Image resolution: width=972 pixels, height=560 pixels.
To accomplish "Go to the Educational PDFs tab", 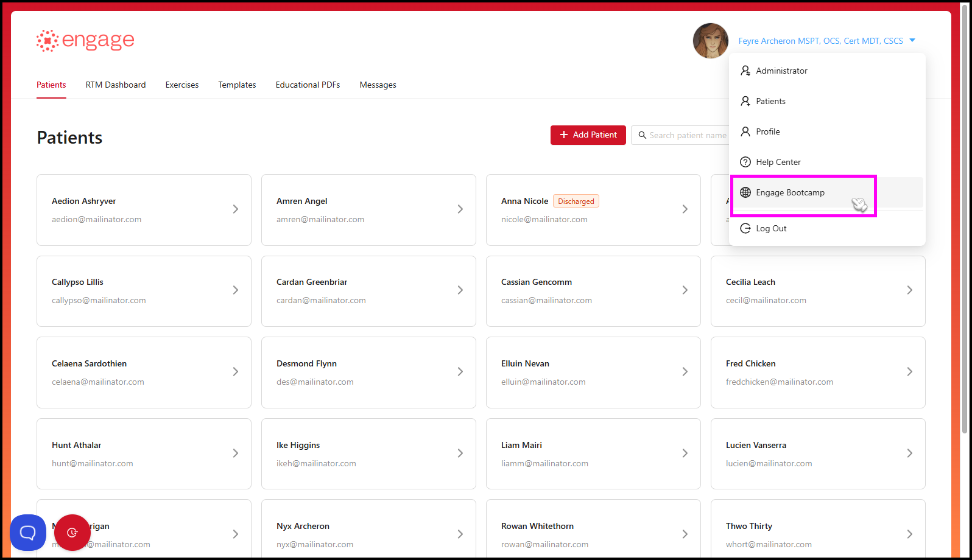I will pos(308,85).
